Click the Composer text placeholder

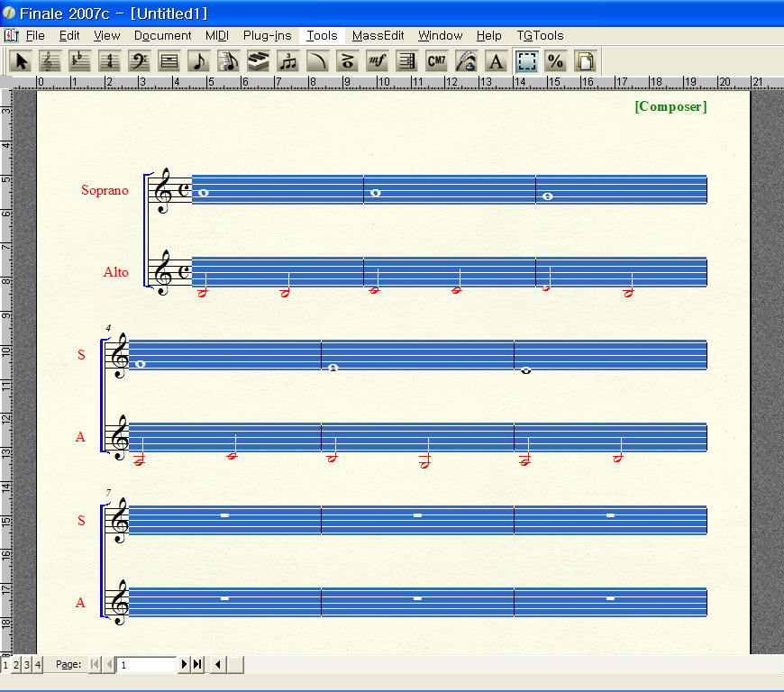click(670, 106)
